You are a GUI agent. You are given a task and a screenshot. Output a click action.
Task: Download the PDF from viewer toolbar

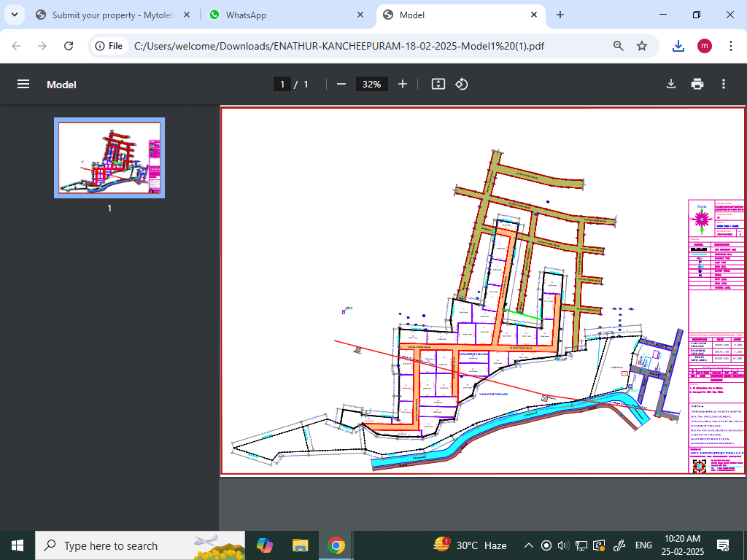pos(671,85)
